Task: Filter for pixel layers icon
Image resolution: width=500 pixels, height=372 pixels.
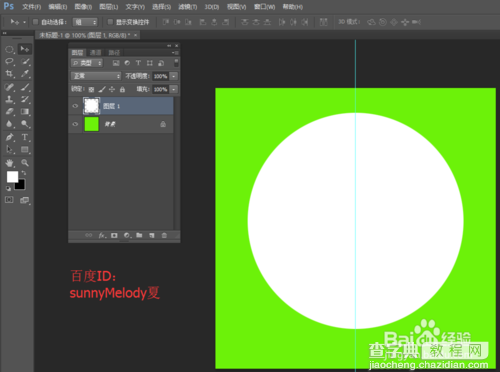Action: point(116,63)
